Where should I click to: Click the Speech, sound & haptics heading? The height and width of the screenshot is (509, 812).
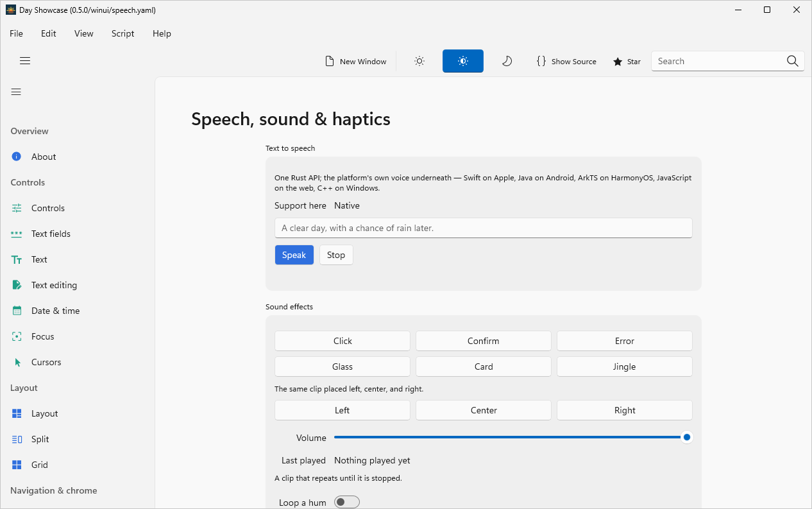(291, 119)
